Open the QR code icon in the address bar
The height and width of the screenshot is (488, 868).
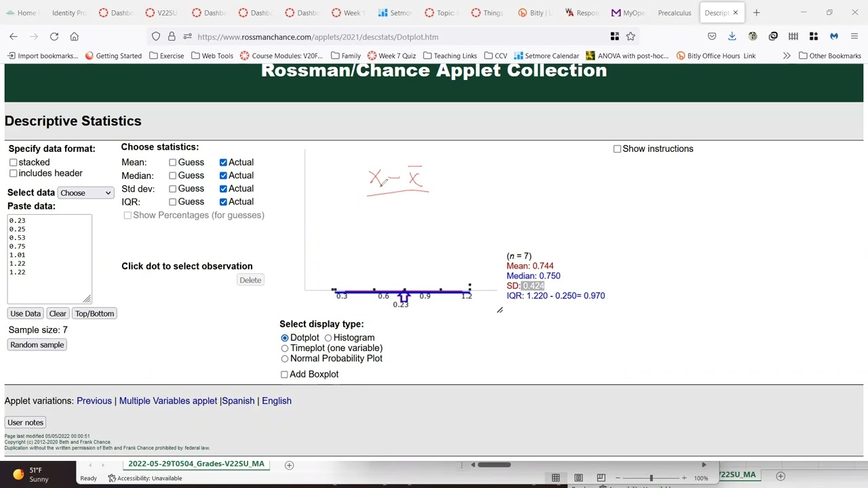614,37
